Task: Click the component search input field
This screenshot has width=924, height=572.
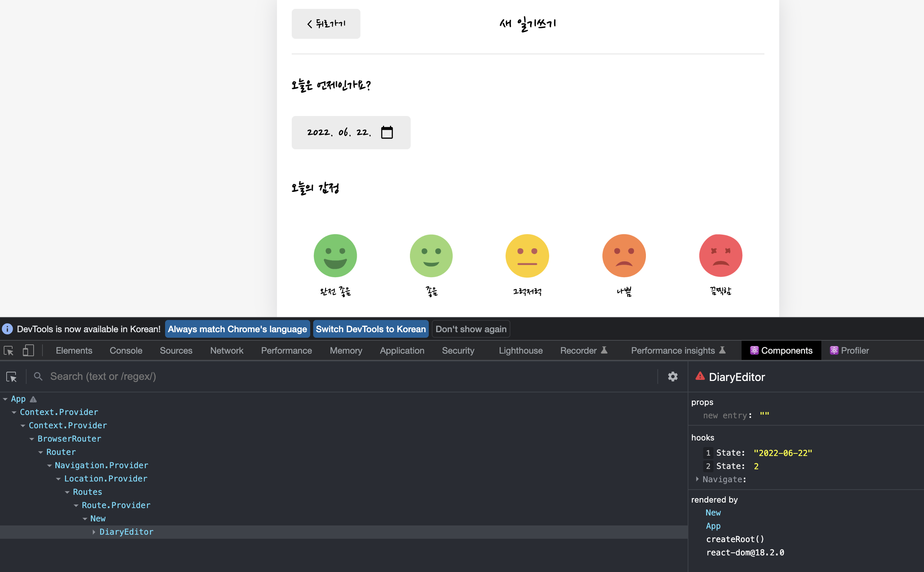Action: point(340,377)
